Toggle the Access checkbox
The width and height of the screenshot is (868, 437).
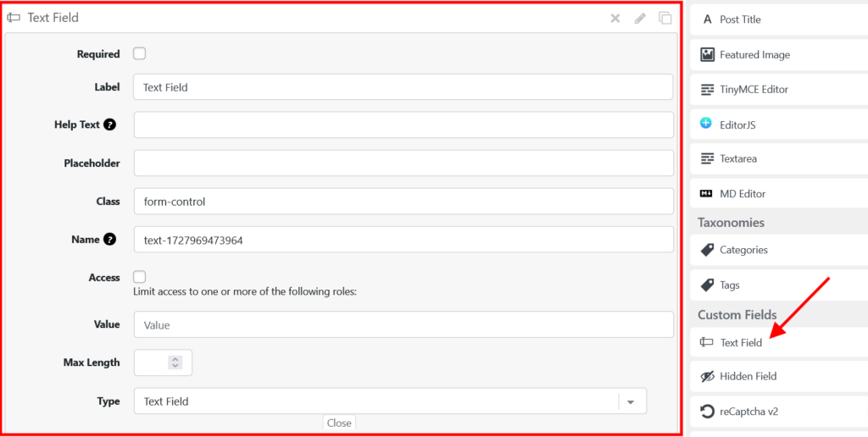point(140,277)
